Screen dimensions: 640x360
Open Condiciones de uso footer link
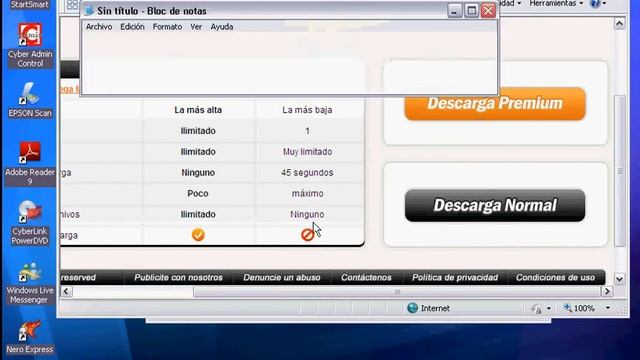point(555,278)
